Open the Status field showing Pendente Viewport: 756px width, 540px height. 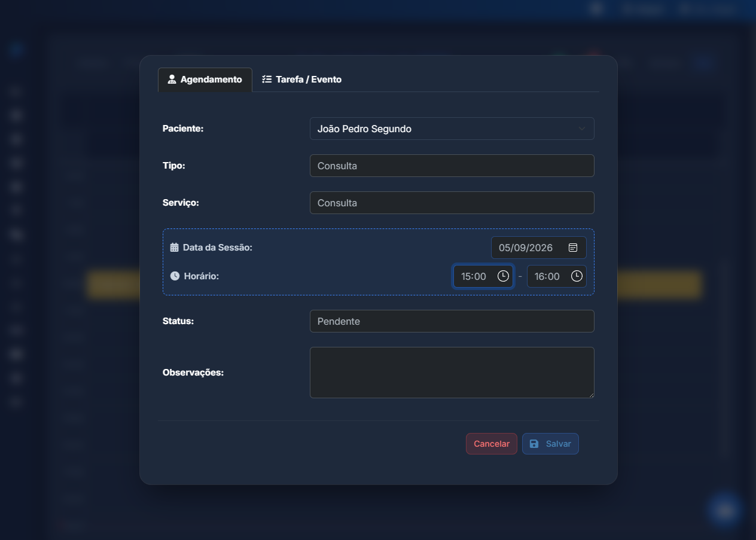point(452,321)
